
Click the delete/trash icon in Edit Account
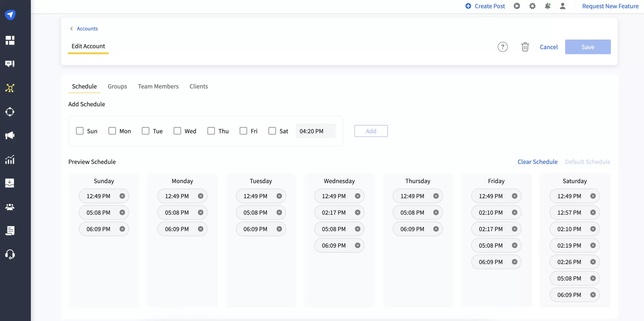[x=525, y=46]
